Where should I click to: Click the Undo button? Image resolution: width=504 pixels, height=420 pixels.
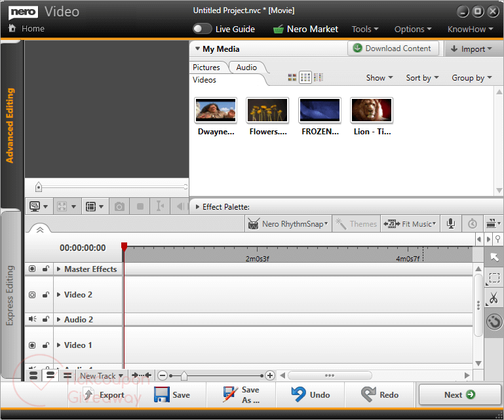pyautogui.click(x=311, y=394)
